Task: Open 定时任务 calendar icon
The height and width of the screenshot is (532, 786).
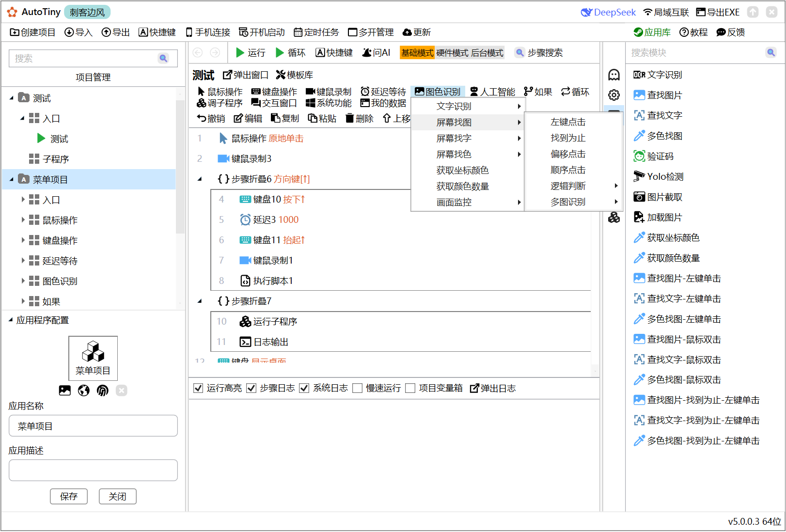Action: [299, 32]
